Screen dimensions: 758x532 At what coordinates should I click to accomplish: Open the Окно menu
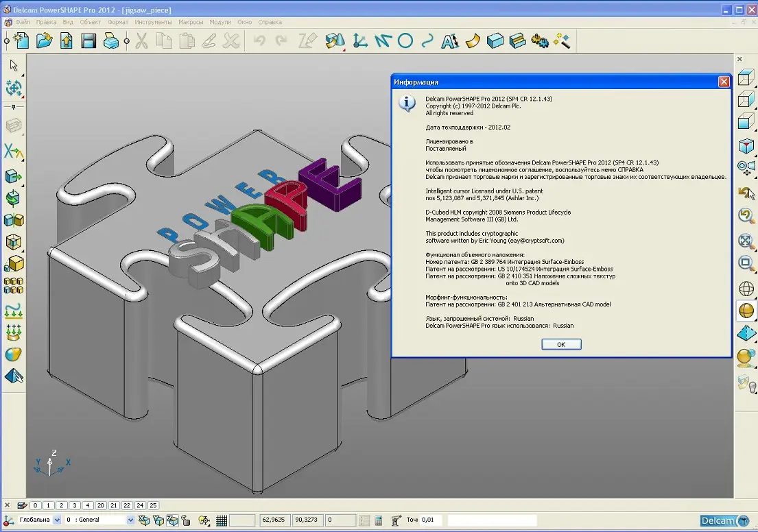245,22
